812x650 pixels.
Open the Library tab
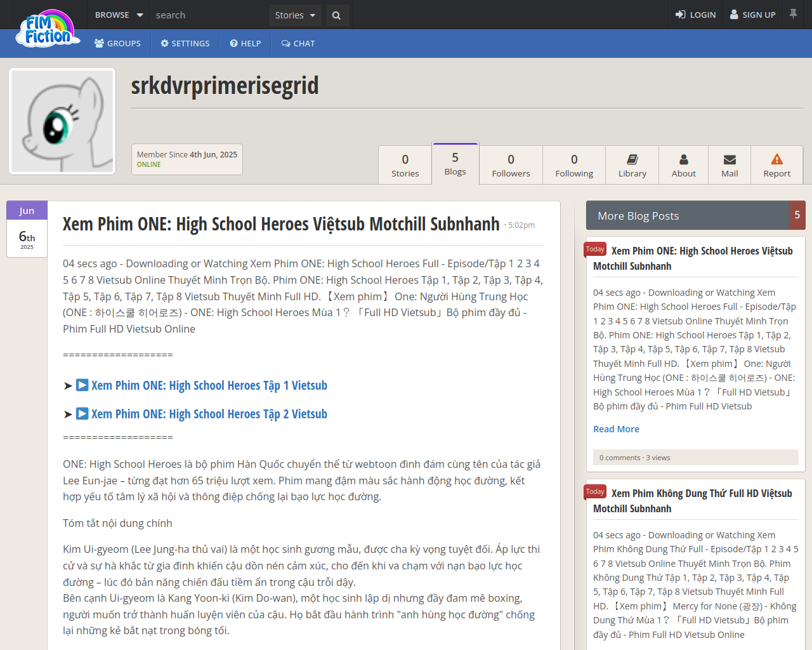pyautogui.click(x=632, y=165)
